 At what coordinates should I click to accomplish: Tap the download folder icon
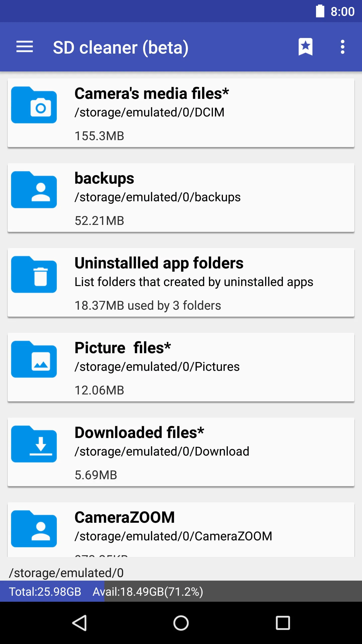[34, 444]
